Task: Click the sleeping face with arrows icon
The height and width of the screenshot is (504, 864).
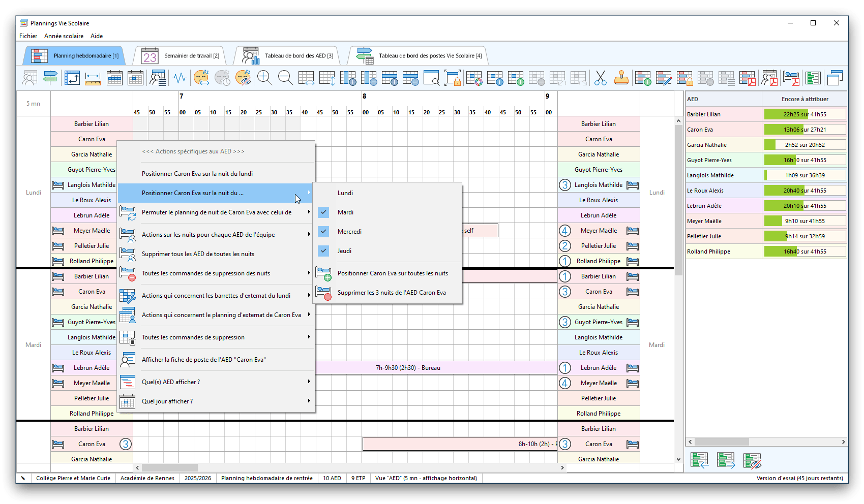Action: coord(201,78)
